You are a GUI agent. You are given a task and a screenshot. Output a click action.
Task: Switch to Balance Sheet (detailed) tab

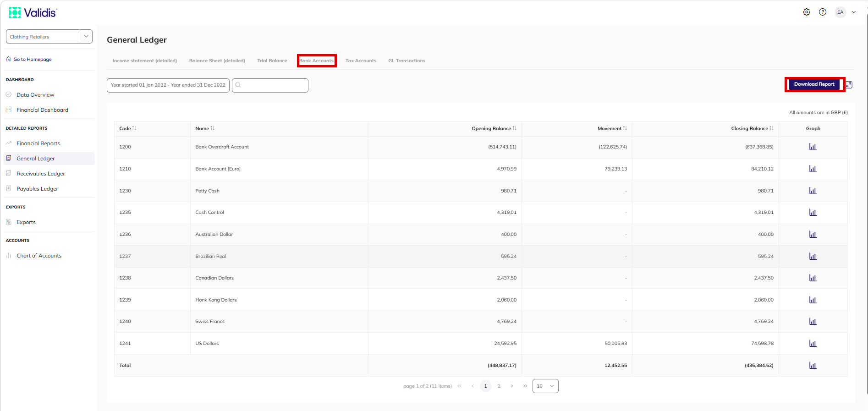[217, 60]
